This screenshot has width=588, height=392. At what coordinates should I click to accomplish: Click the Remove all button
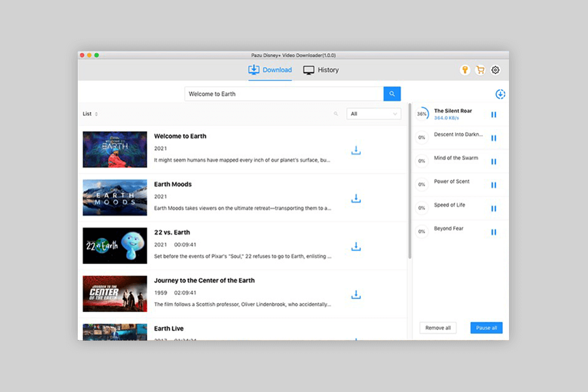438,328
